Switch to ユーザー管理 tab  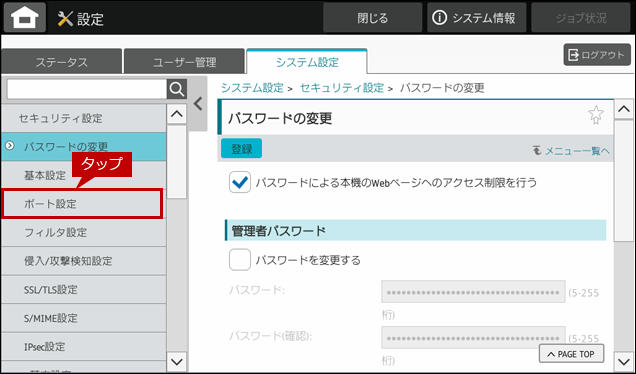(184, 62)
